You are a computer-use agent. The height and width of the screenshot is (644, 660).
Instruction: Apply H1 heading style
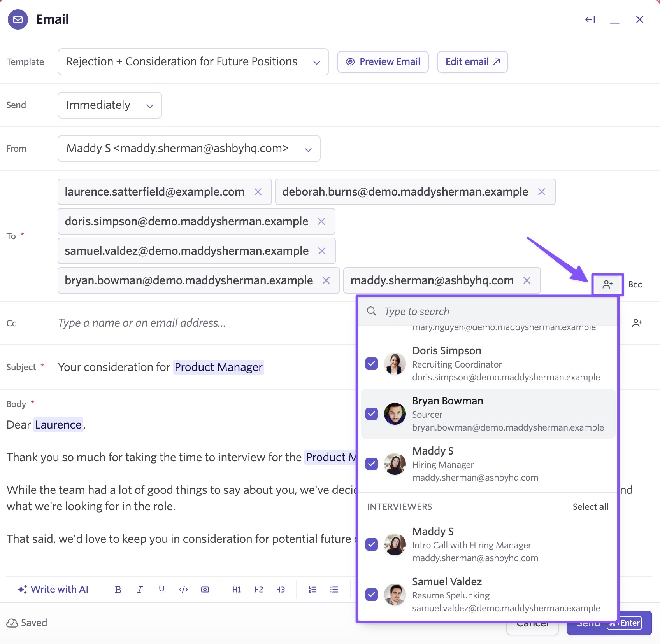(x=237, y=590)
